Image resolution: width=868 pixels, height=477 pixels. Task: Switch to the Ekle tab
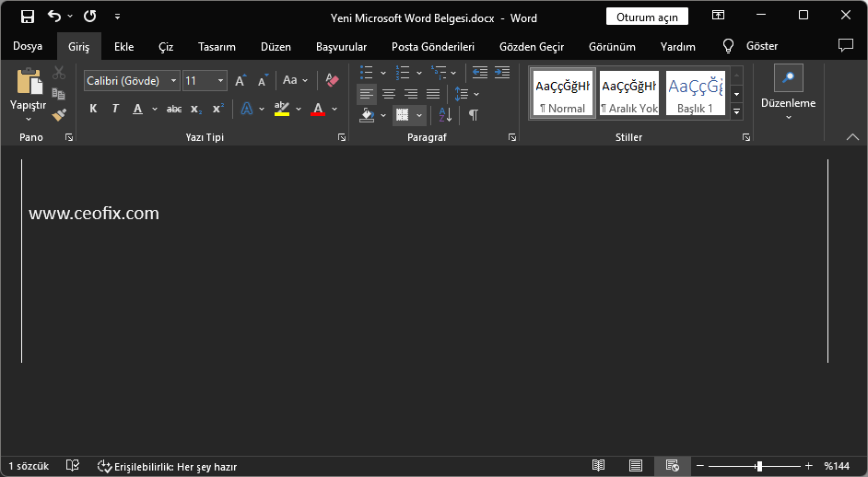point(124,47)
